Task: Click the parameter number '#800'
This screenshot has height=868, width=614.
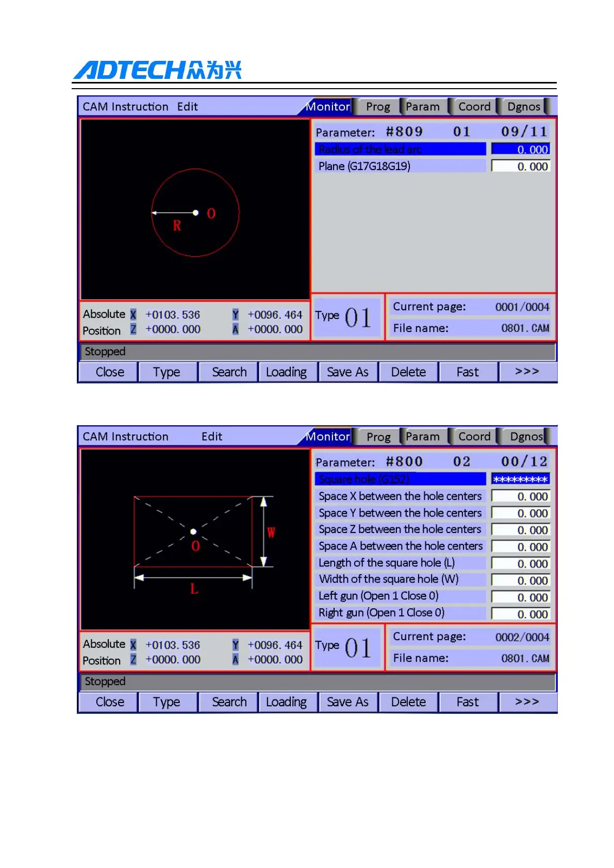Action: tap(405, 462)
